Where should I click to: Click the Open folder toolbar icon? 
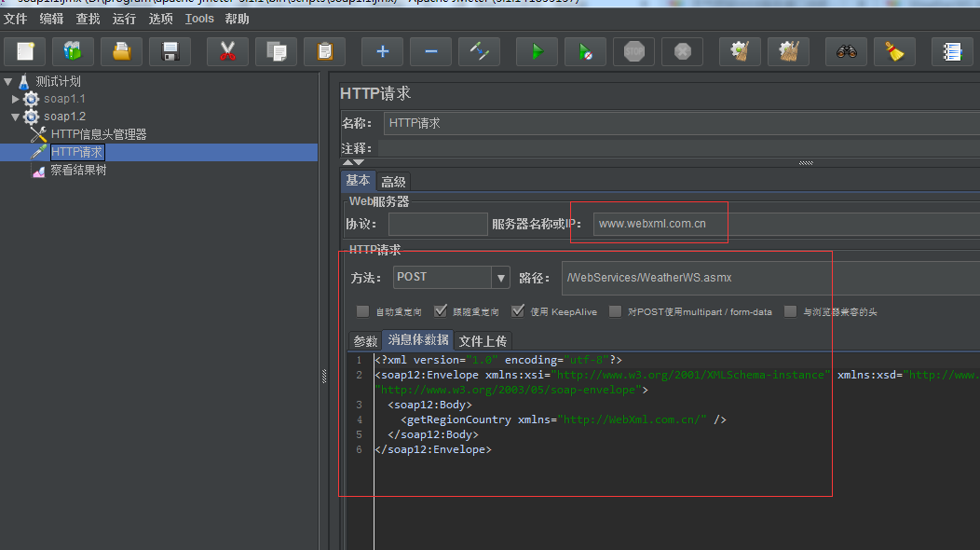coord(121,51)
